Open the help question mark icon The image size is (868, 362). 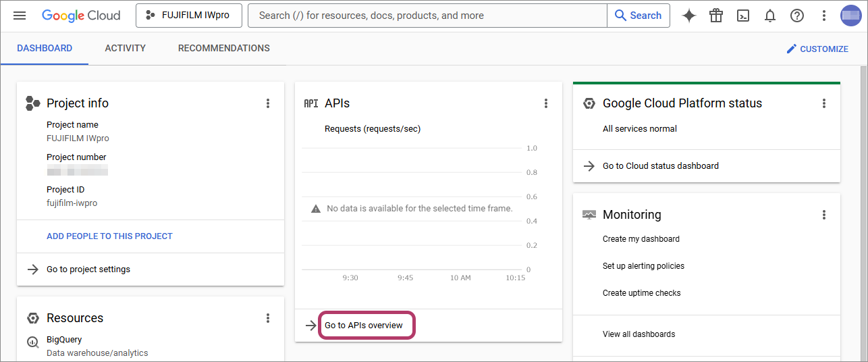pos(797,16)
